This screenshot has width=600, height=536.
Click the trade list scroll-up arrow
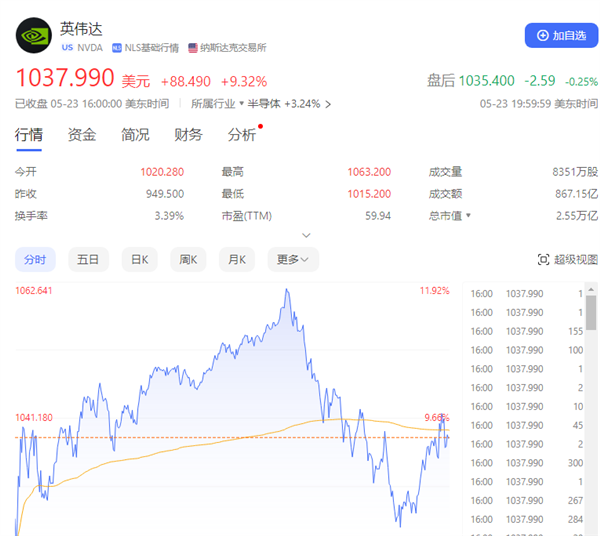(x=591, y=290)
